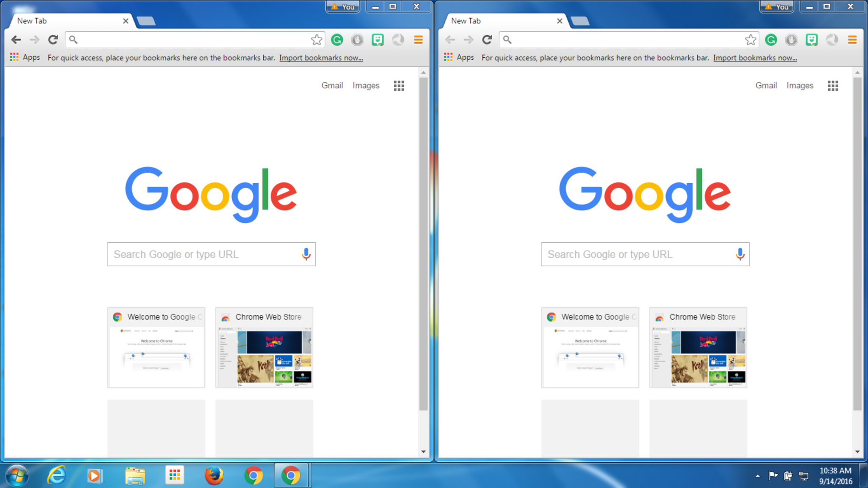Click Google search box in right window
This screenshot has width=868, height=488.
point(636,254)
